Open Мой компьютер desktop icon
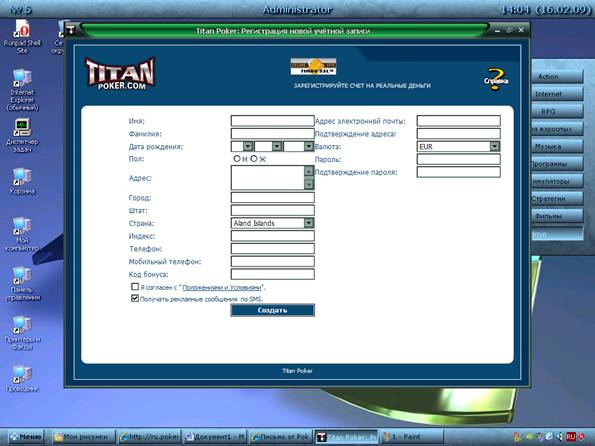595x446 pixels. (x=22, y=235)
